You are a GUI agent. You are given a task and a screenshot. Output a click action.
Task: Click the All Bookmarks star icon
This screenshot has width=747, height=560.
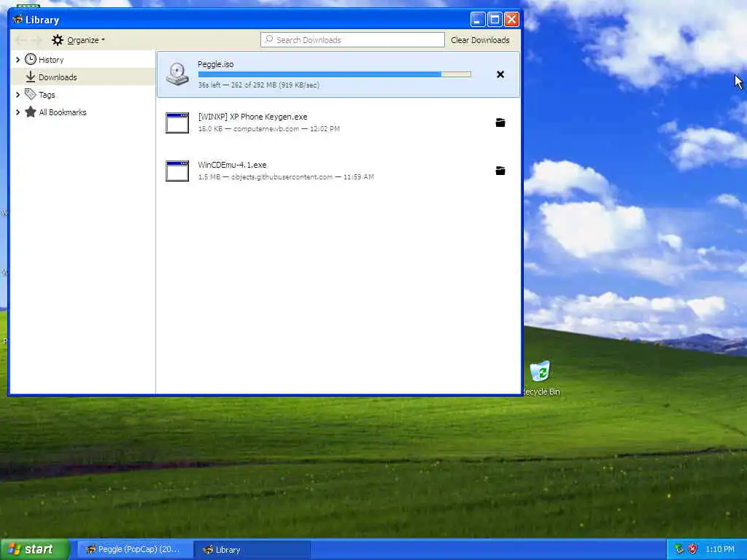point(31,112)
